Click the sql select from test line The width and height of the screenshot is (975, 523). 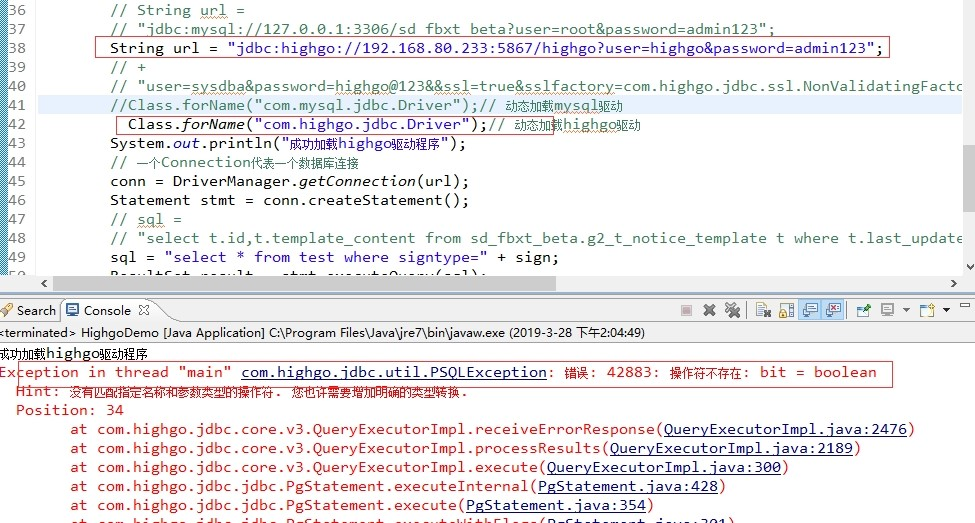tap(335, 257)
